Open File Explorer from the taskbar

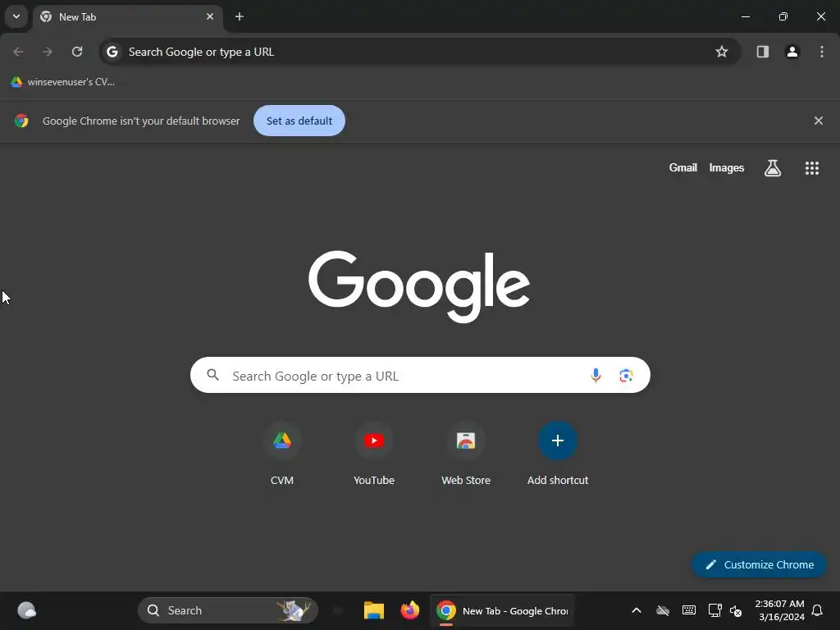374,610
